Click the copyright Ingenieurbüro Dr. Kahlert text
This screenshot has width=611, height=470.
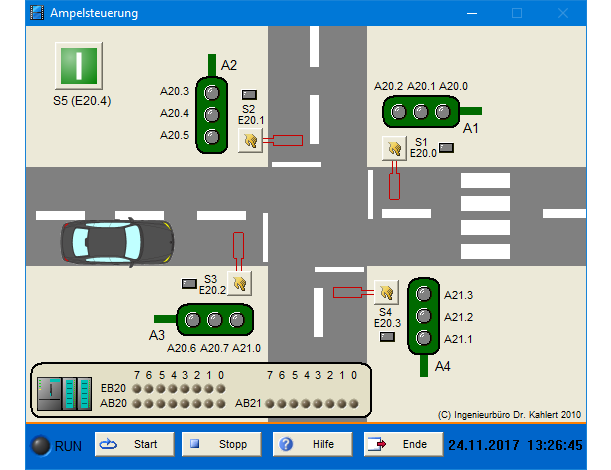pos(509,415)
